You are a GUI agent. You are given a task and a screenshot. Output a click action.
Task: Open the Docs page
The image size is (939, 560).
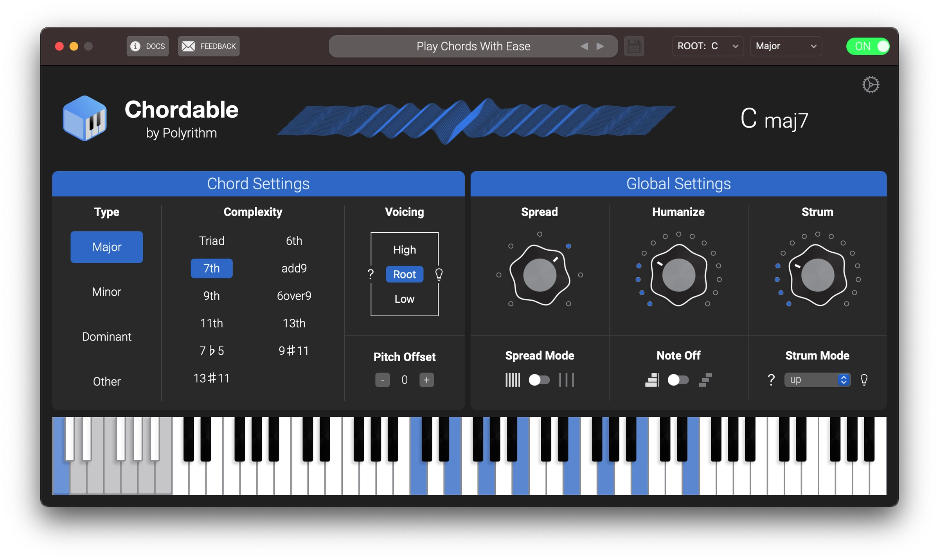(147, 46)
